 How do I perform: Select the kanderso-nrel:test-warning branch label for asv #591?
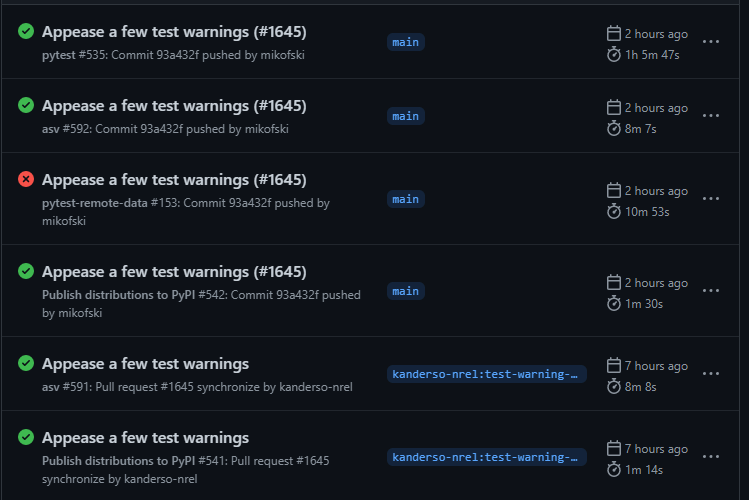[x=486, y=374]
